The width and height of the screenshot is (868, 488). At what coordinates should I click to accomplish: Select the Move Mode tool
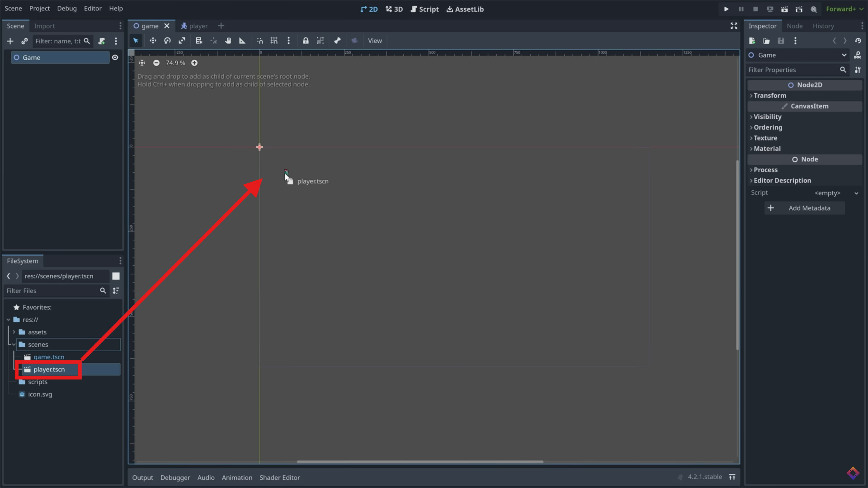pos(153,41)
